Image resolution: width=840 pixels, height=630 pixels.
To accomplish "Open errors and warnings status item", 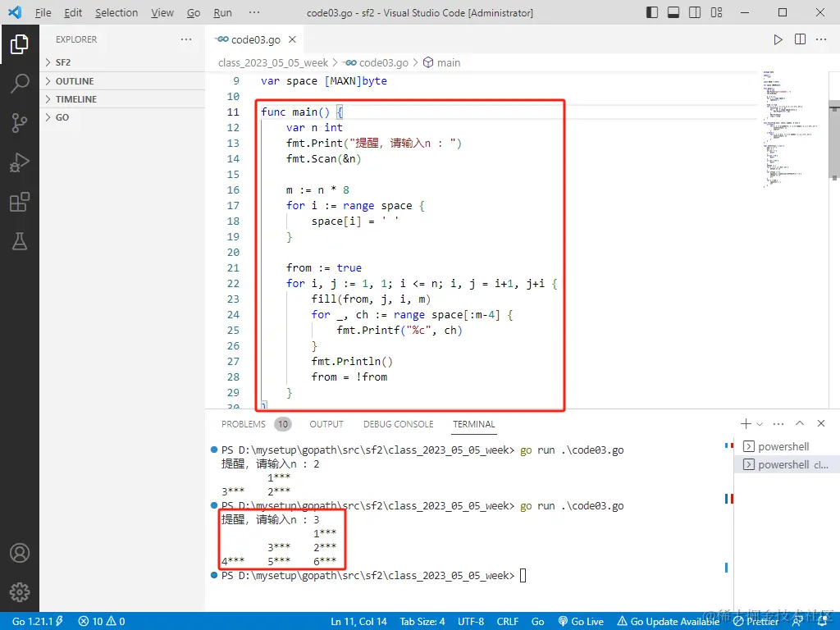I will coord(102,622).
